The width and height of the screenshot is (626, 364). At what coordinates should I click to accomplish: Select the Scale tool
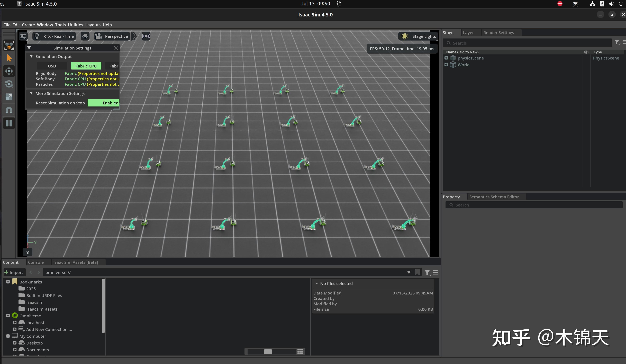click(9, 97)
